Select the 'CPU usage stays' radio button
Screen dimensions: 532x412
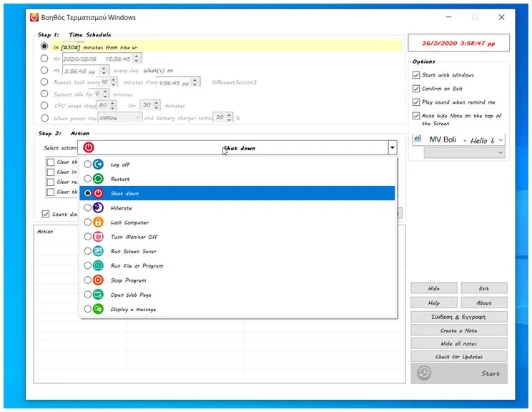[44, 105]
